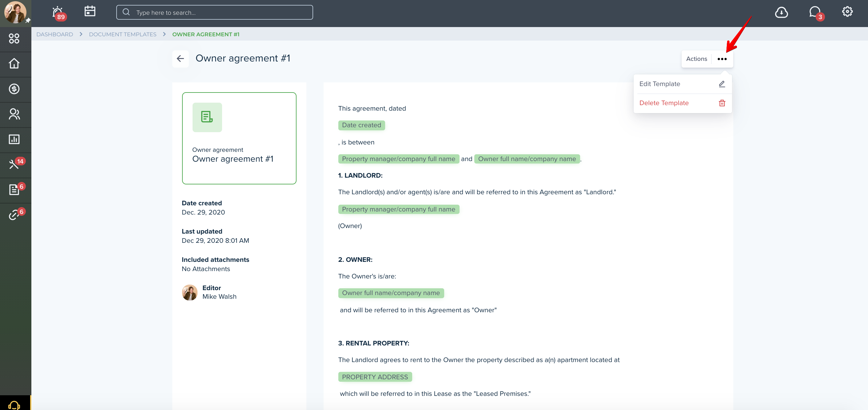Select Delete Template from menu

(682, 103)
